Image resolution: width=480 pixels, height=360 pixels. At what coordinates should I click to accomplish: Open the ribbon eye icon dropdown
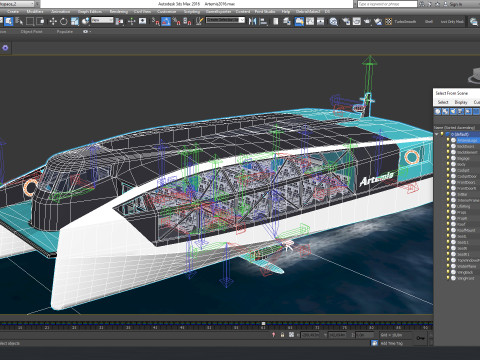click(x=86, y=32)
